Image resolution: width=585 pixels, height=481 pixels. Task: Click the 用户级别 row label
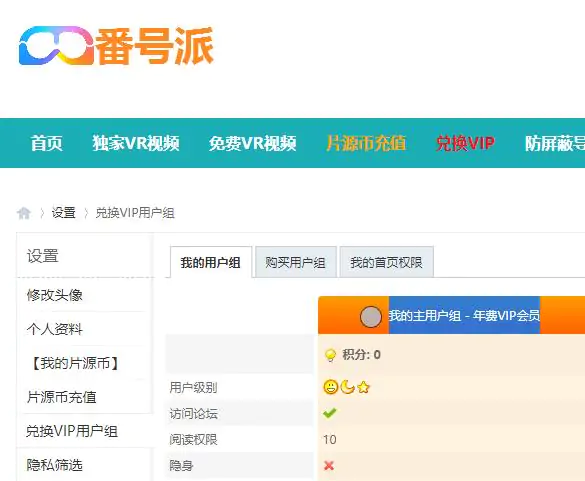tap(193, 387)
